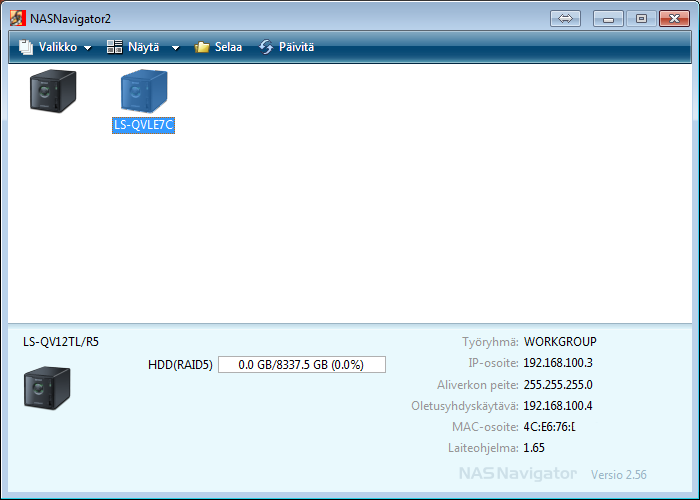Select the blue highlighted NAS device icon
This screenshot has width=700, height=500.
coord(144,91)
